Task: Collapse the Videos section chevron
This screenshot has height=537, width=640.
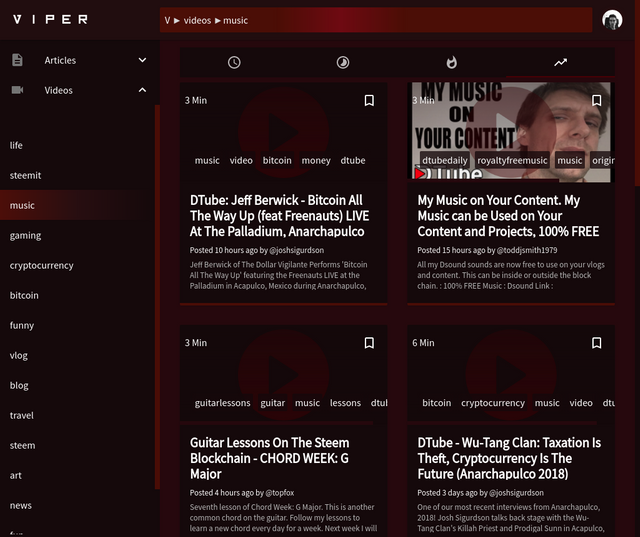Action: click(x=142, y=90)
